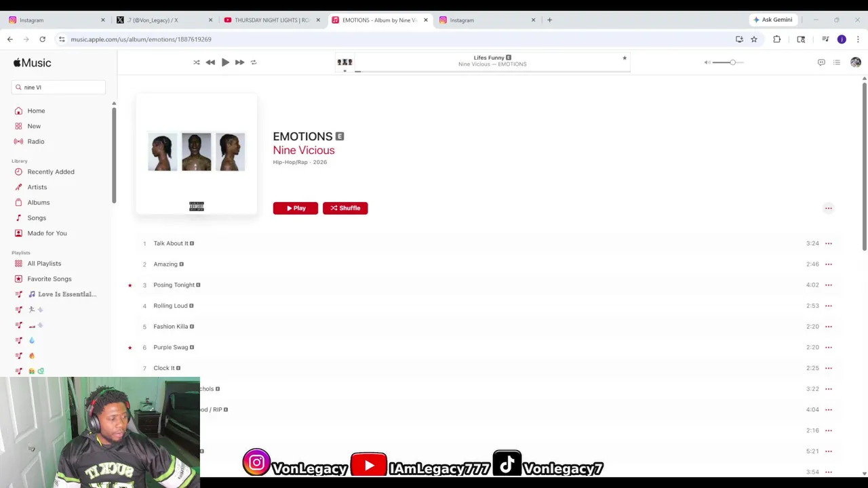The height and width of the screenshot is (488, 868).
Task: Open the Playing Next queue icon
Action: [837, 62]
